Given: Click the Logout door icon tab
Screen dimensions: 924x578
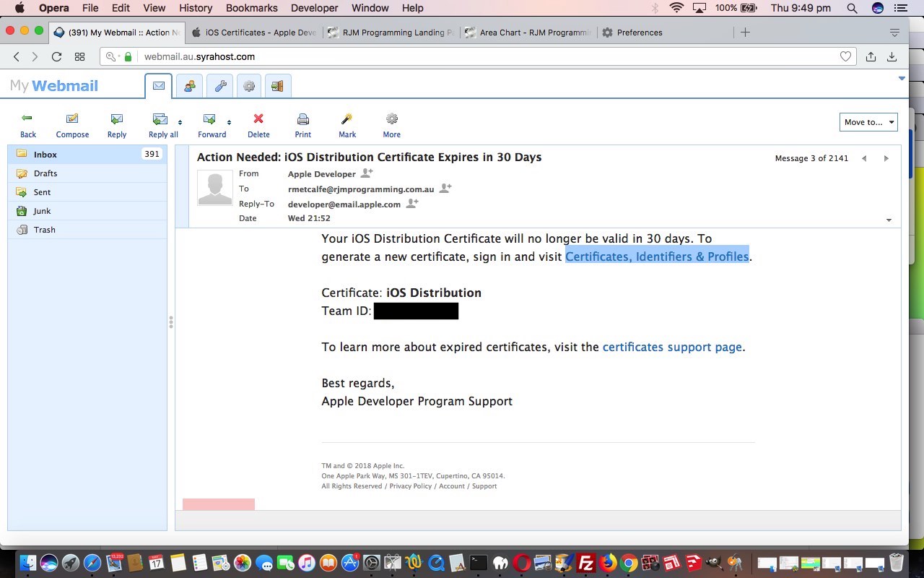Looking at the screenshot, I should [277, 86].
